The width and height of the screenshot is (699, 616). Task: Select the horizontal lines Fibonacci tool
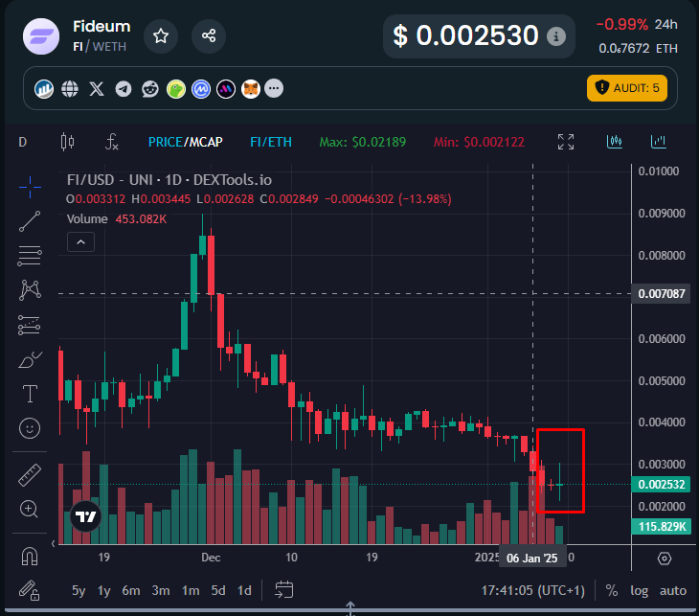click(30, 256)
